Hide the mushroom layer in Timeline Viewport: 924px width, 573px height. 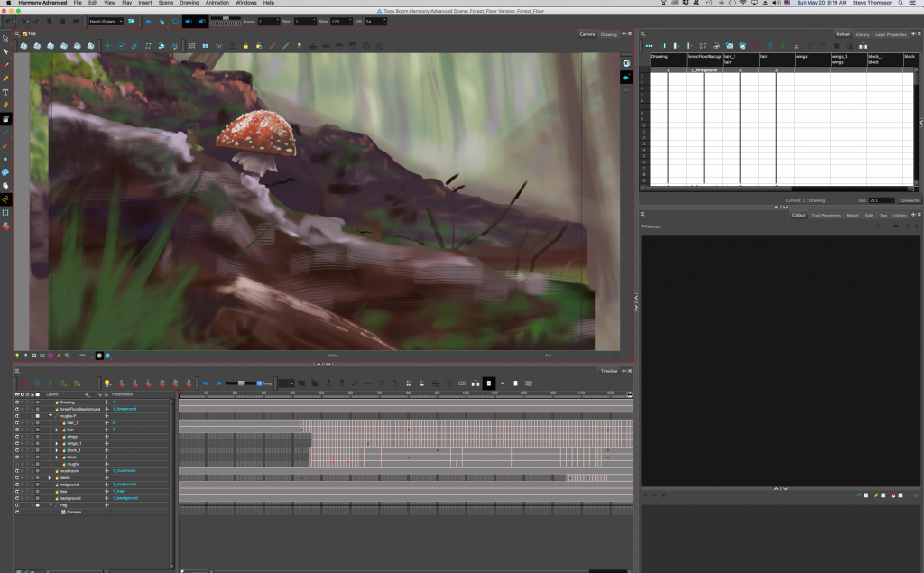pyautogui.click(x=17, y=470)
